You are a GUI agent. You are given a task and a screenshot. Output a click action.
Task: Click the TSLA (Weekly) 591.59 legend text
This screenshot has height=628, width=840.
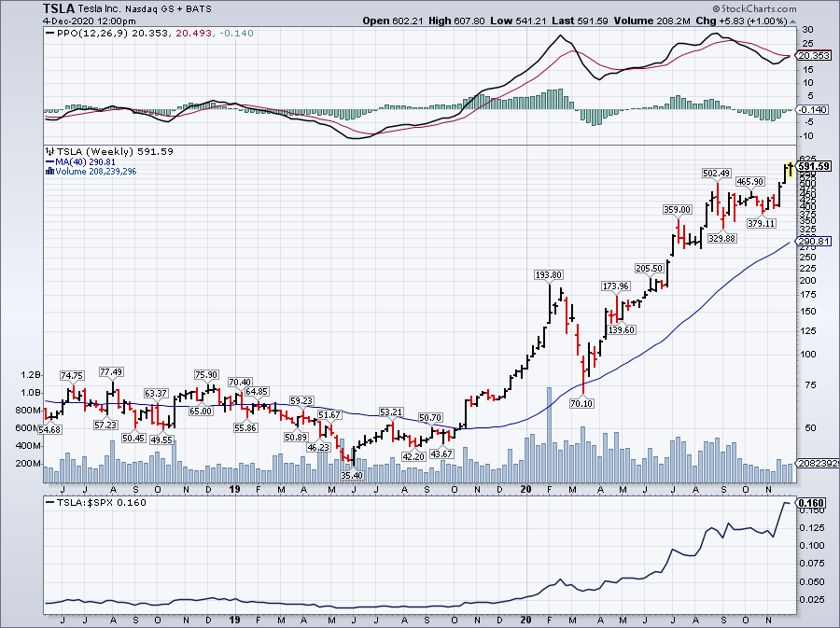click(115, 151)
